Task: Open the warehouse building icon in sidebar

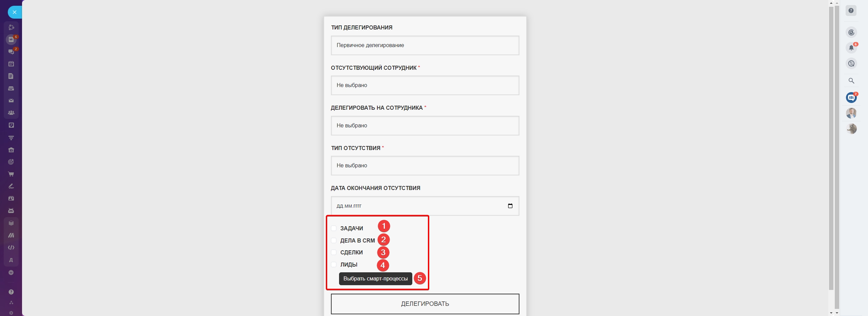Action: [11, 150]
